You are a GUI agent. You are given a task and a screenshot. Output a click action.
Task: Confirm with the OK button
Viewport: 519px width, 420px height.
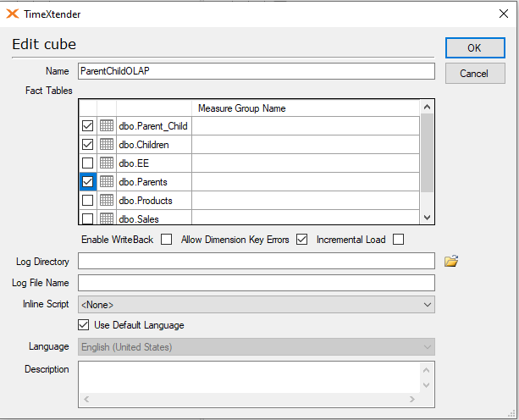(x=475, y=47)
